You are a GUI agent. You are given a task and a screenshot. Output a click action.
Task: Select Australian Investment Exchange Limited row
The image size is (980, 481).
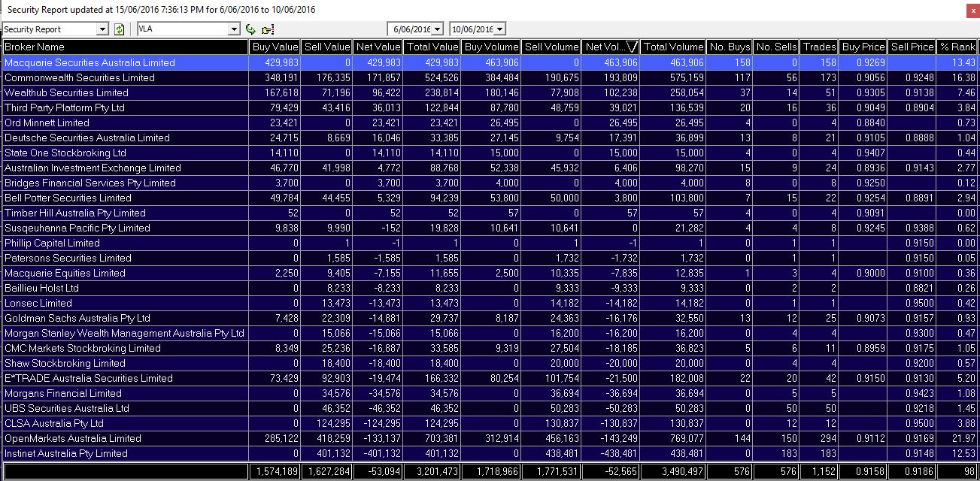tap(490, 168)
